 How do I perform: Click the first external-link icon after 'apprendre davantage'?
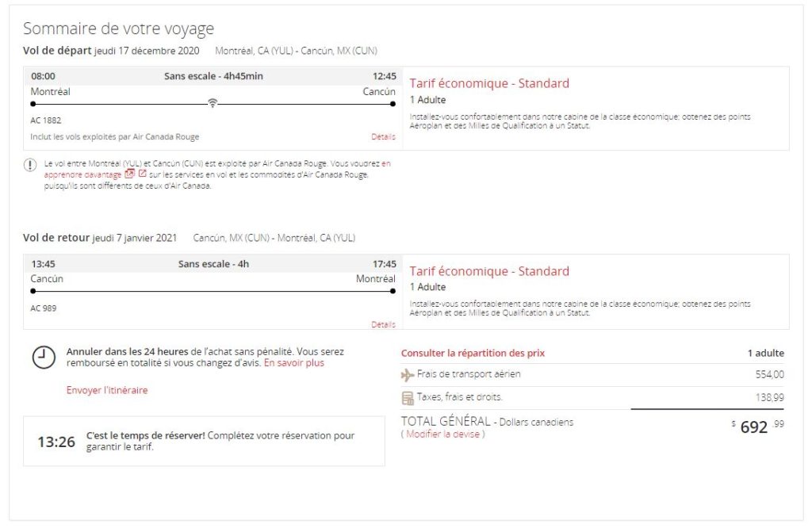(x=130, y=174)
